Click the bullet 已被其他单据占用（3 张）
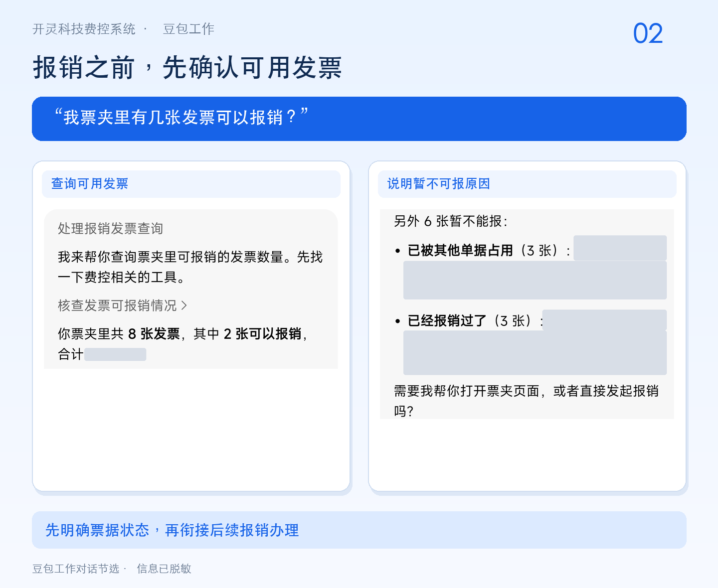The image size is (718, 588). pyautogui.click(x=482, y=251)
